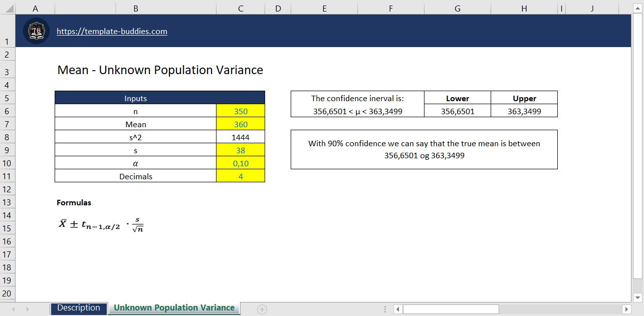Click the Template Buddies logo icon

35,30
